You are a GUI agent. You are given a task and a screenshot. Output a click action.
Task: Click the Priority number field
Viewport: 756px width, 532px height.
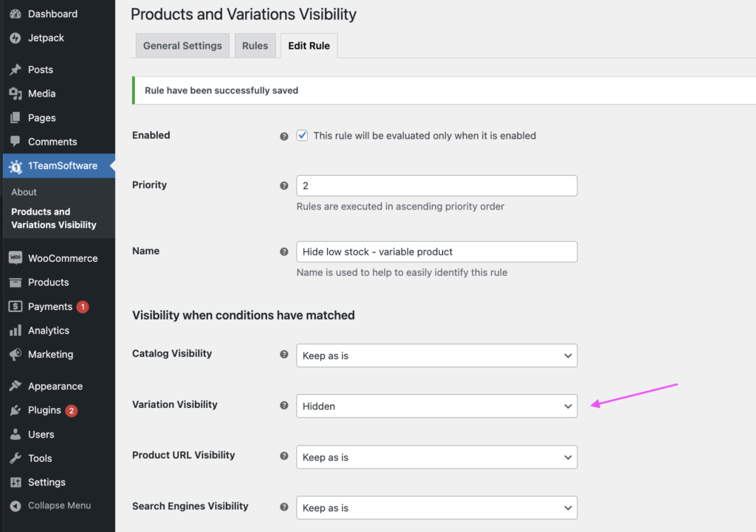tap(436, 186)
